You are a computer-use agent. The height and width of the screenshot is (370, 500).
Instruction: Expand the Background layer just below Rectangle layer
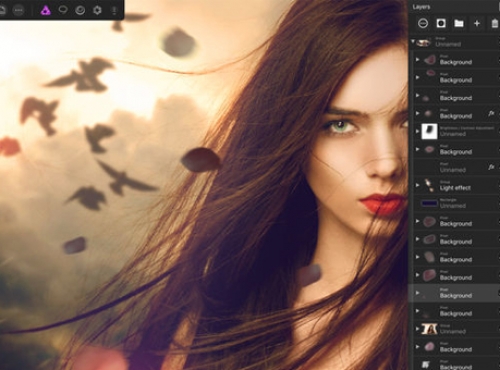coord(417,221)
